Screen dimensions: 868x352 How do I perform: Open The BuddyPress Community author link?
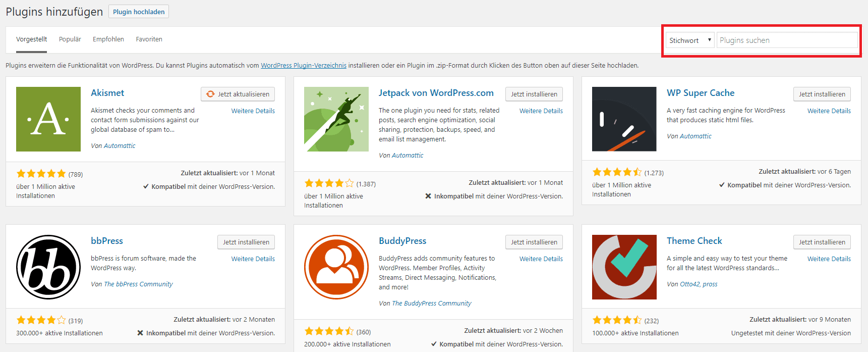(431, 304)
